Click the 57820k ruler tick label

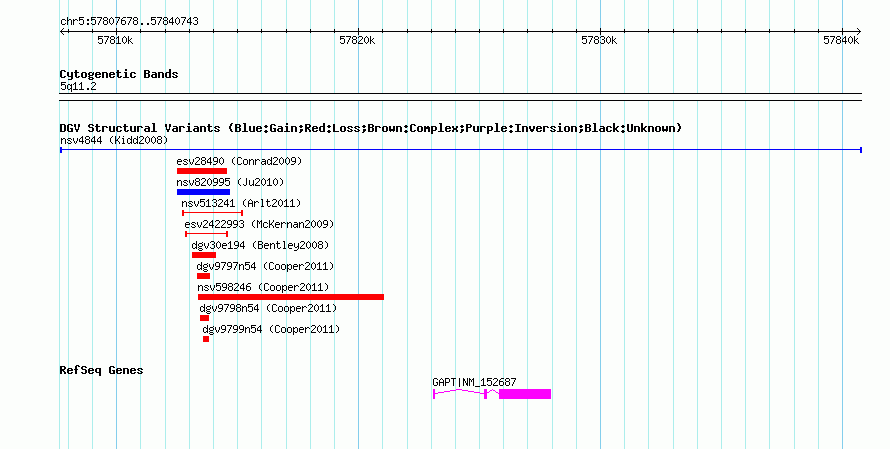point(357,40)
